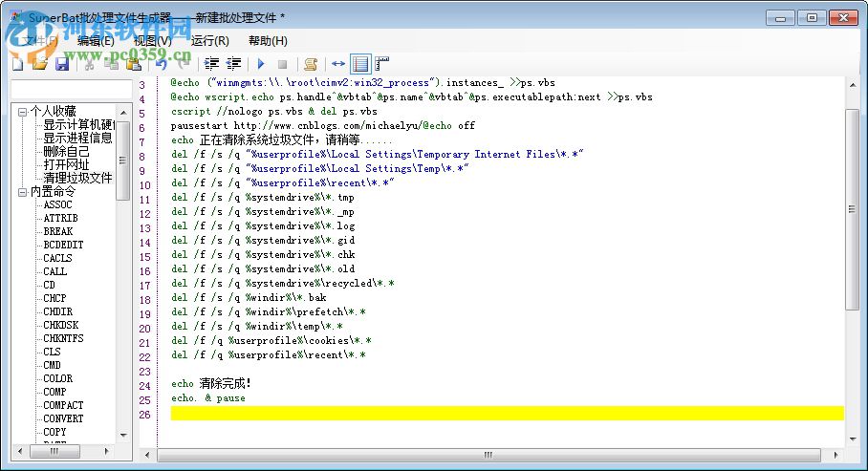Click the 'echo 清除完成!' line
This screenshot has width=868, height=471.
(x=211, y=383)
